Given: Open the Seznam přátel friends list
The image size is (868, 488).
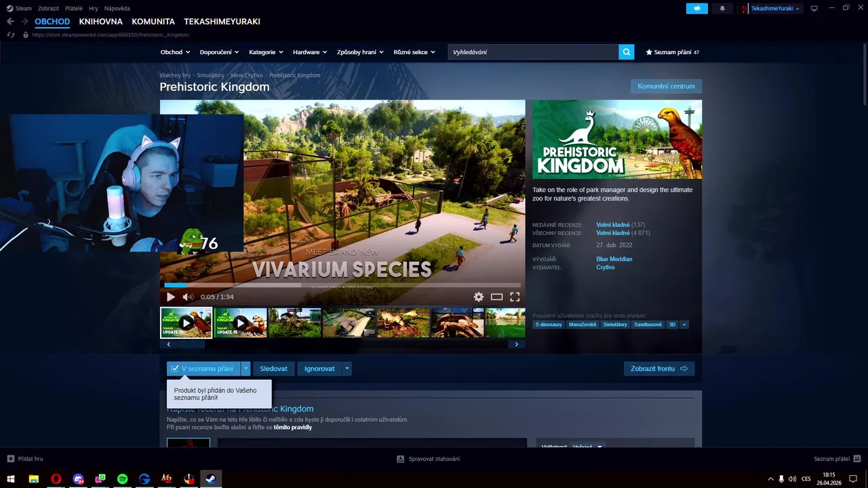Looking at the screenshot, I should coord(837,459).
